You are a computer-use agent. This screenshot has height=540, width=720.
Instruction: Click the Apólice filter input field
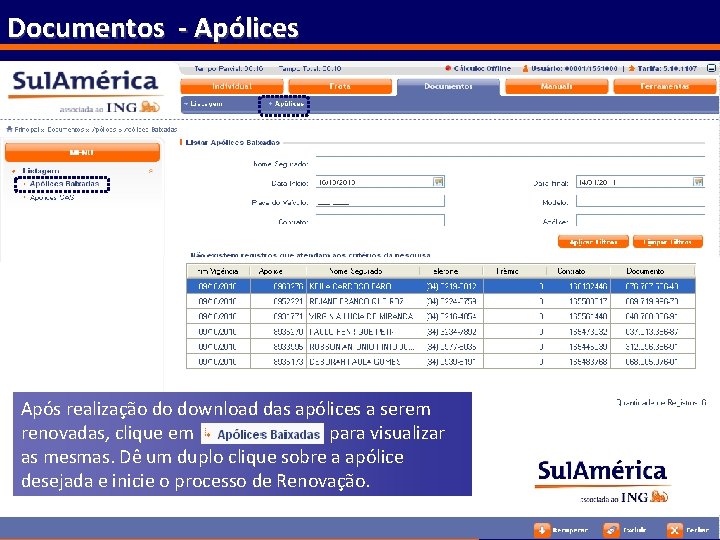pos(641,220)
